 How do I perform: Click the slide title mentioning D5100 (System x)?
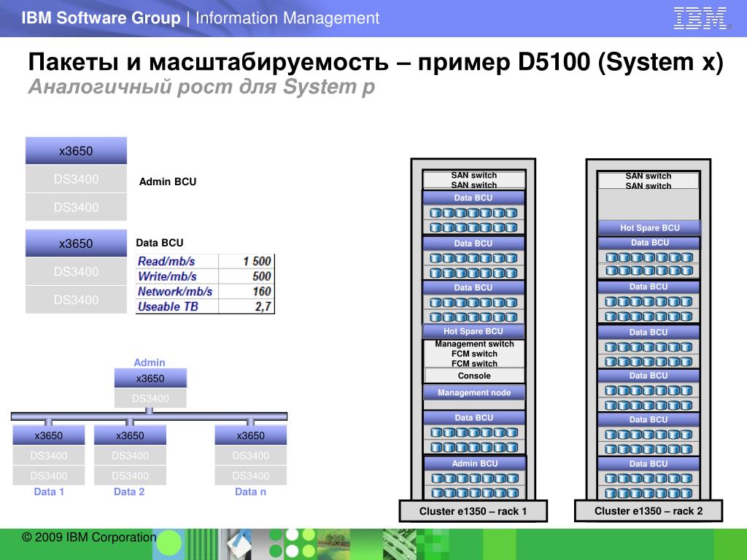pos(376,62)
